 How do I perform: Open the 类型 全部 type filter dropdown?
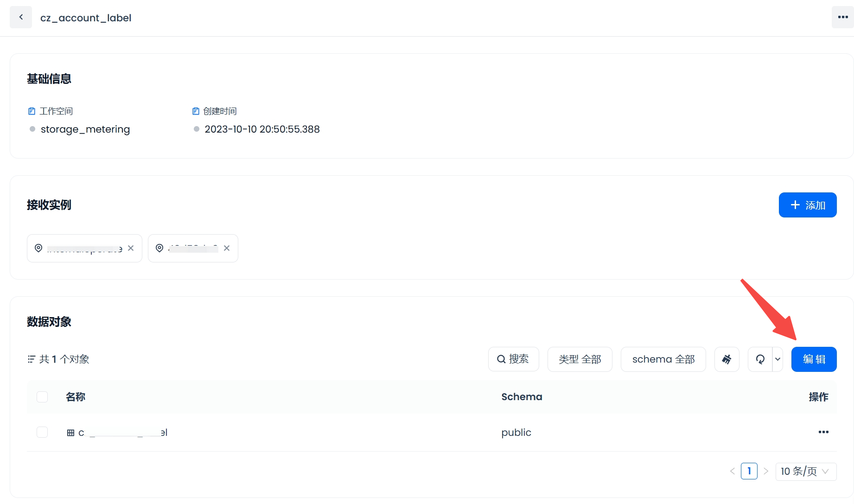(x=580, y=359)
